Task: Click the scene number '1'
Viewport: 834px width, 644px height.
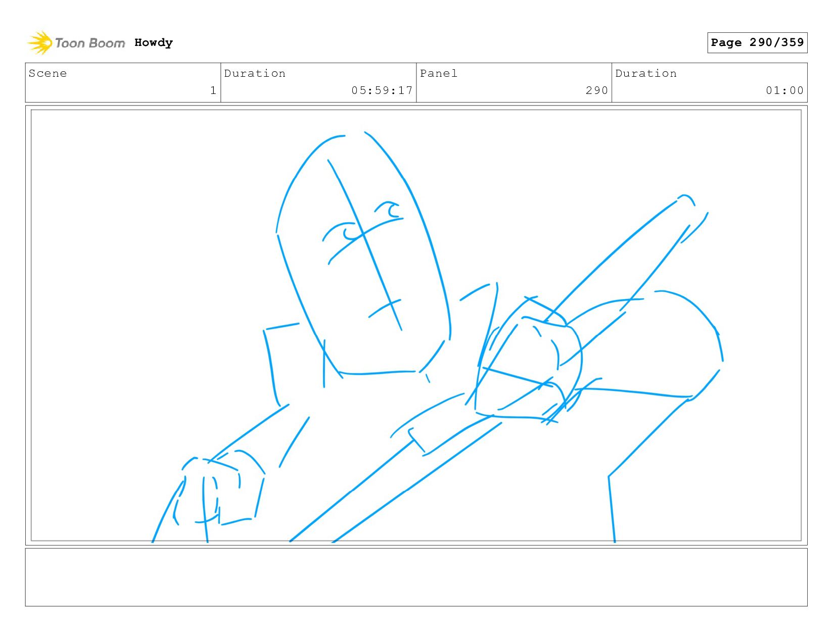Action: point(213,90)
